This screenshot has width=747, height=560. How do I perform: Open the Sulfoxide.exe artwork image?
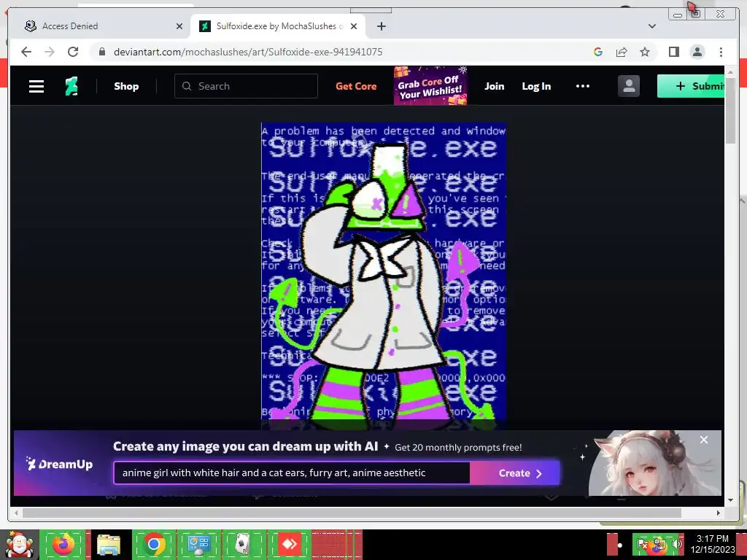(384, 271)
